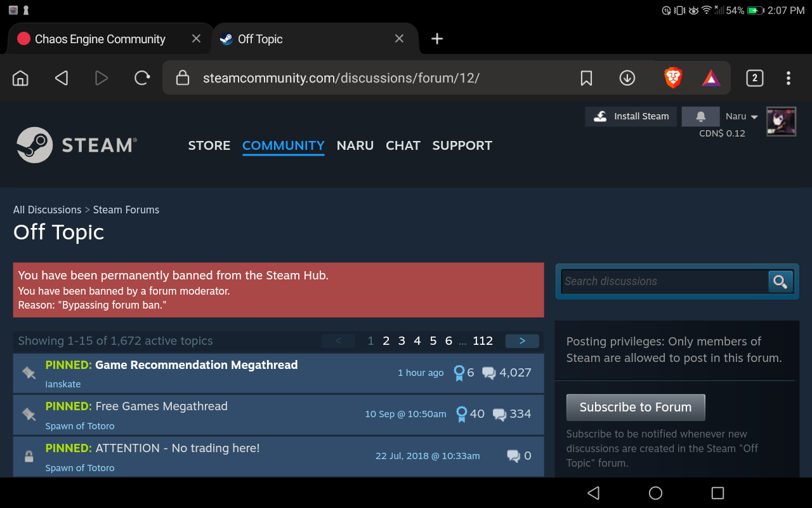Close the Chaos Engine Community tab
This screenshot has height=508, width=812.
click(x=196, y=39)
